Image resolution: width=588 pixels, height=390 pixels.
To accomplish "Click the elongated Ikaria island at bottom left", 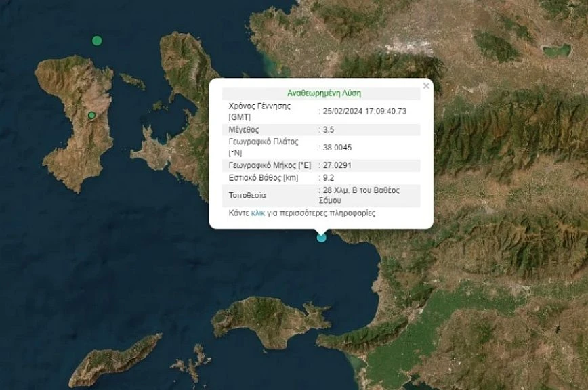I will click(x=115, y=359).
